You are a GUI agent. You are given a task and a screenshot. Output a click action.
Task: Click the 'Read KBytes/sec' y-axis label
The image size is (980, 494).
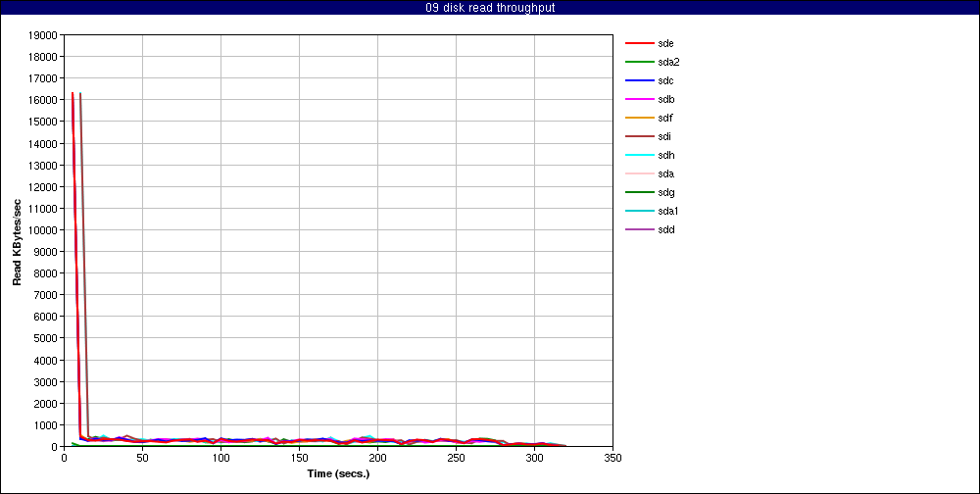click(x=17, y=241)
